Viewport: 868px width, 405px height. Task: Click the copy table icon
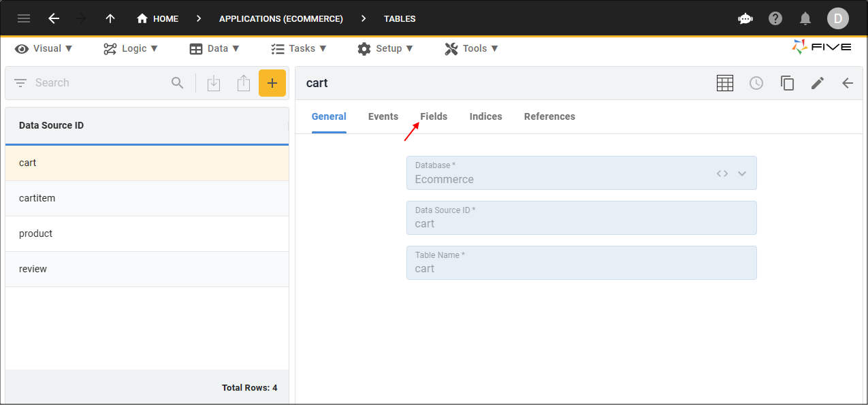pos(787,83)
